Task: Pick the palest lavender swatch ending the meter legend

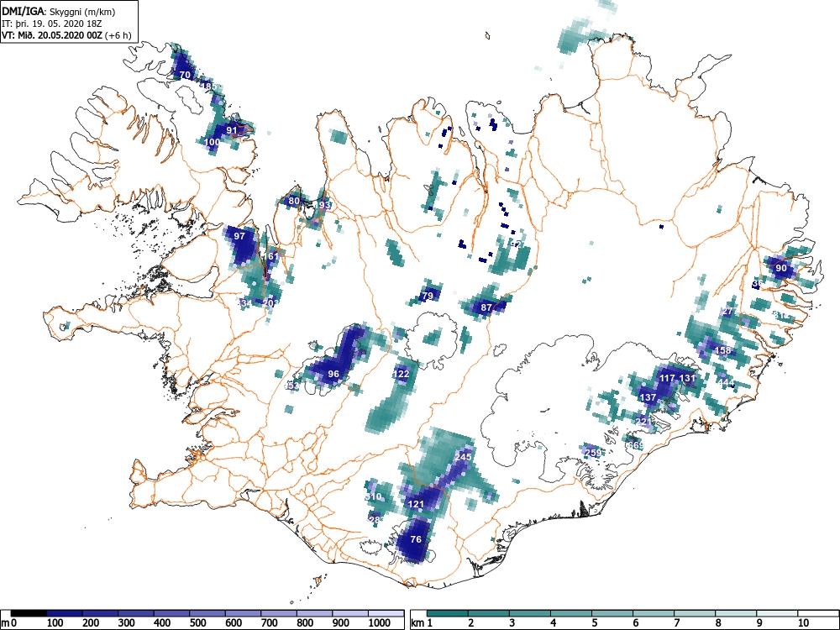Action: click(386, 613)
